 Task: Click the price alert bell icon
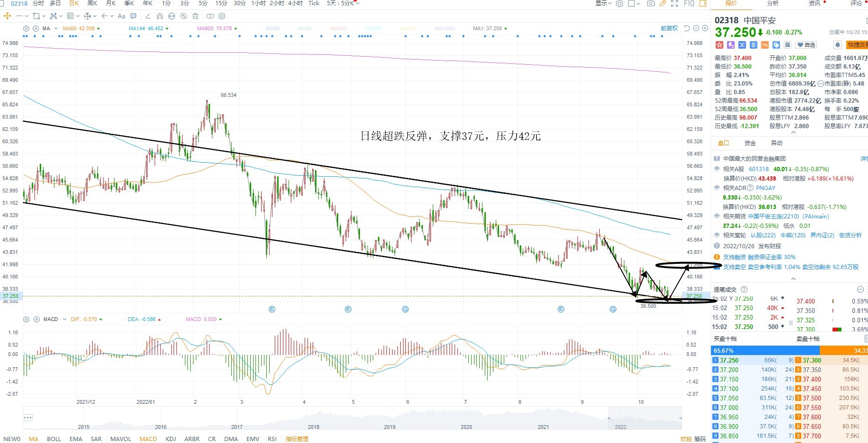[x=838, y=45]
